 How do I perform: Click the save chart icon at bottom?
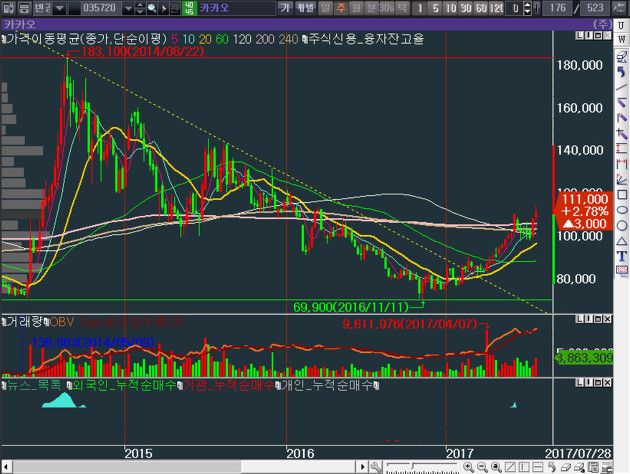593,467
